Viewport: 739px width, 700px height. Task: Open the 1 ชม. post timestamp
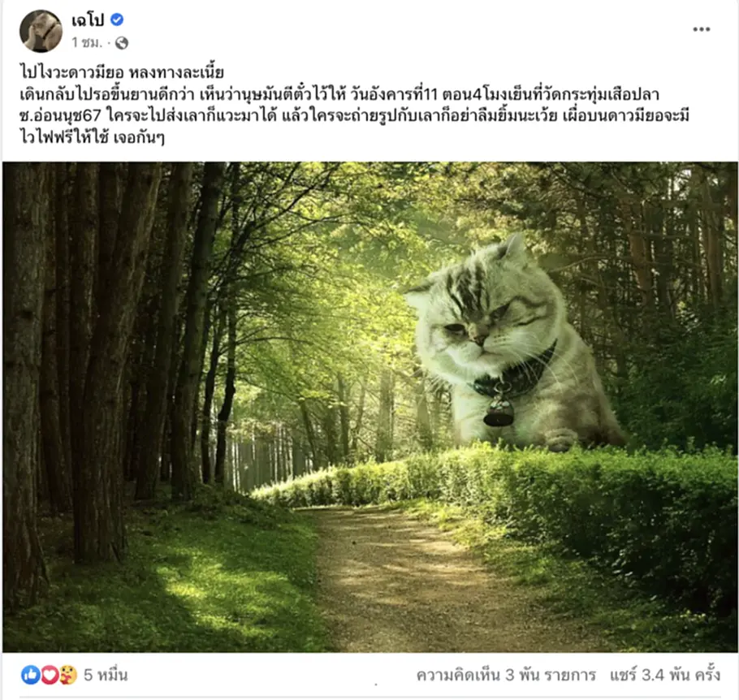(x=87, y=43)
